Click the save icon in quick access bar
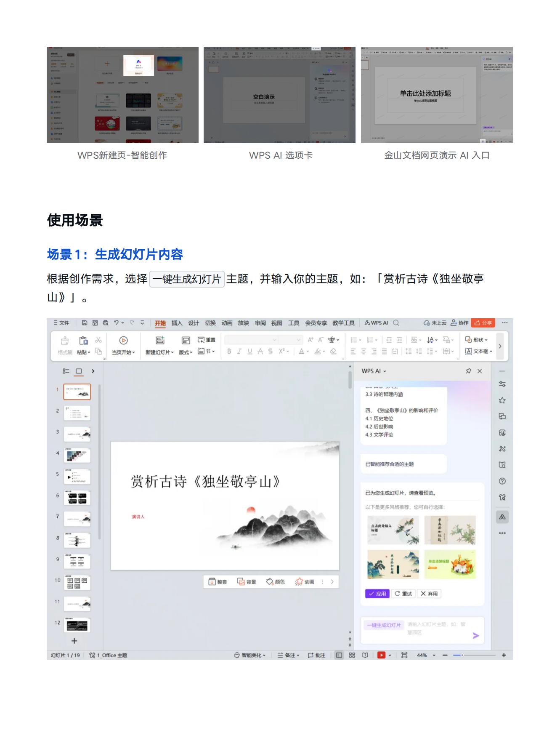This screenshot has width=560, height=741. 85,323
